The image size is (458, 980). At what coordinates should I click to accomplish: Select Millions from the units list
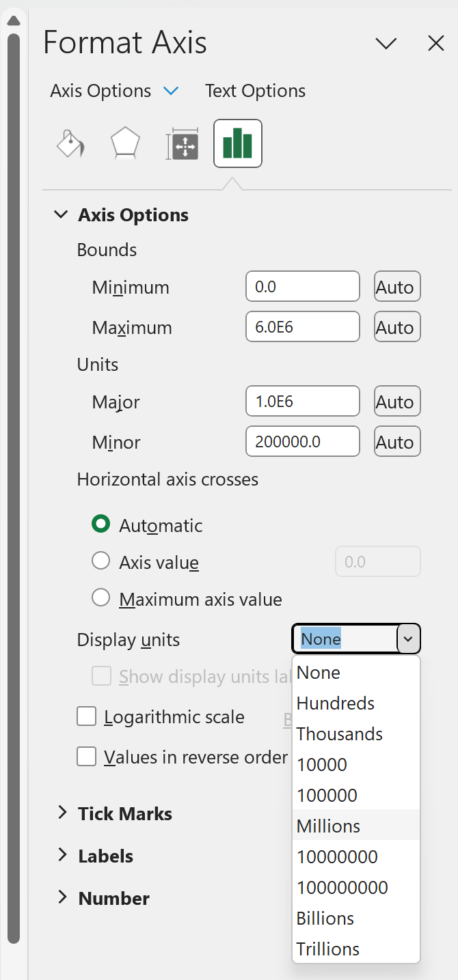[x=328, y=826]
